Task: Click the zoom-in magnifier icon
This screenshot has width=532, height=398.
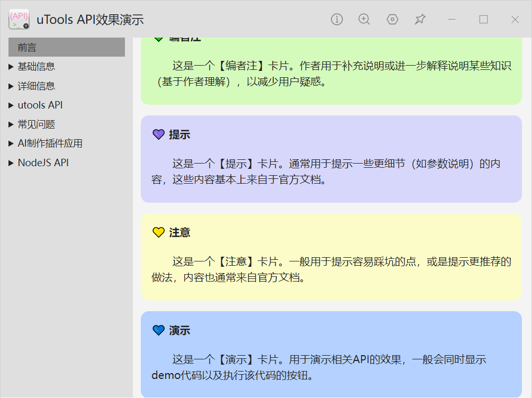Action: pyautogui.click(x=364, y=20)
